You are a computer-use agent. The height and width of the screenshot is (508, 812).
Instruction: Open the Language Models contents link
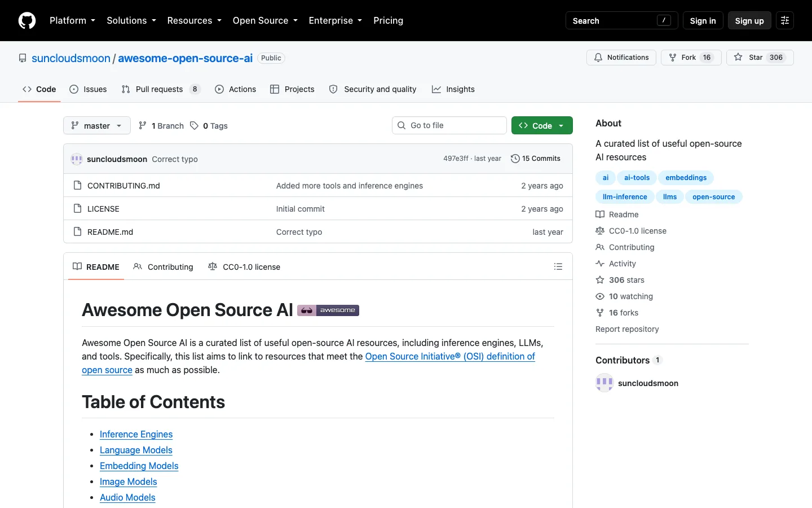click(136, 450)
